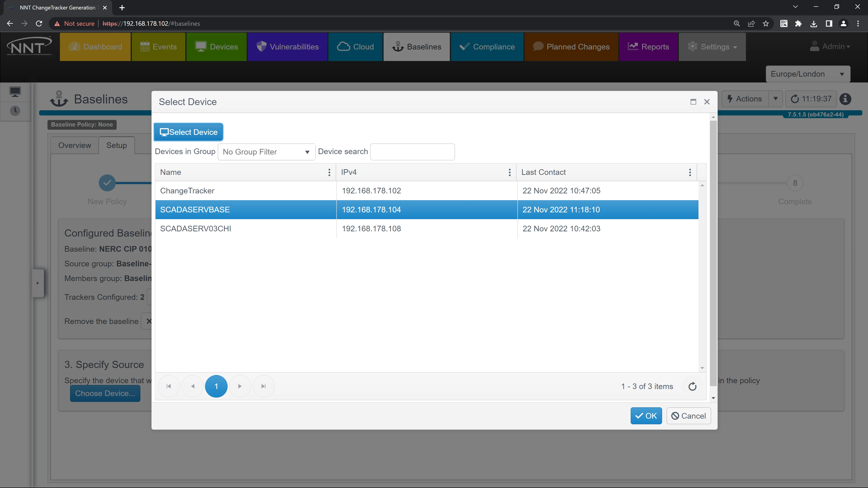The height and width of the screenshot is (488, 868).
Task: Open the Reports tab
Action: pos(648,47)
